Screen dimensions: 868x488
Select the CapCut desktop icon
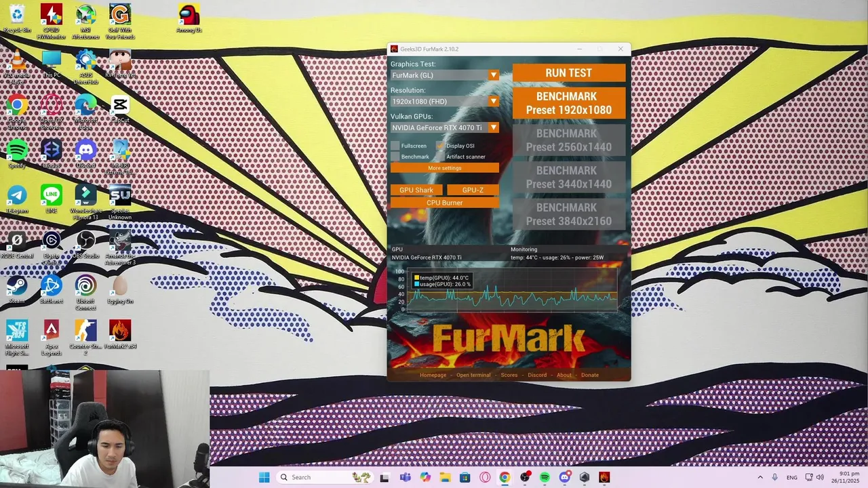120,109
